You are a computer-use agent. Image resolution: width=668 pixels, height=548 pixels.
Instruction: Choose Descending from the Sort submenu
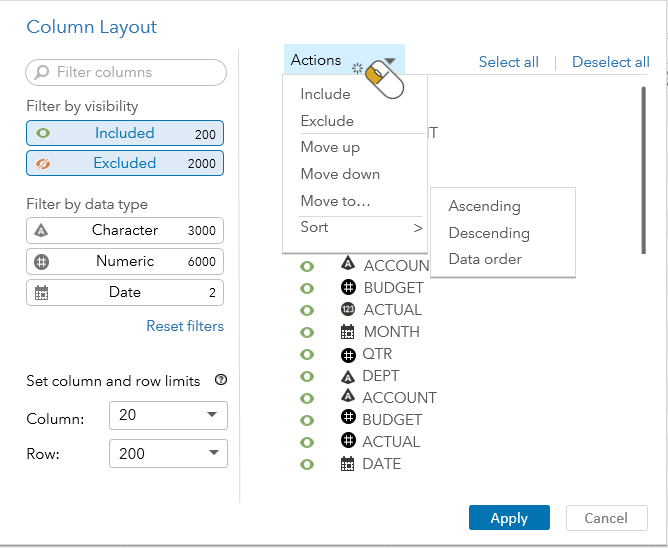(x=489, y=233)
